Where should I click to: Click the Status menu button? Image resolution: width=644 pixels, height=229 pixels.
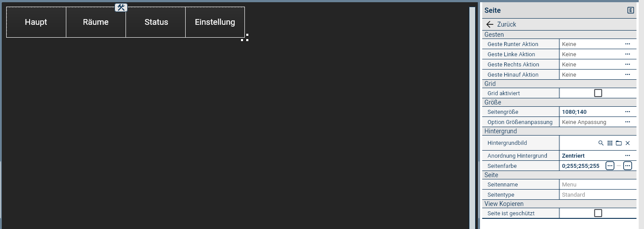coord(156,22)
